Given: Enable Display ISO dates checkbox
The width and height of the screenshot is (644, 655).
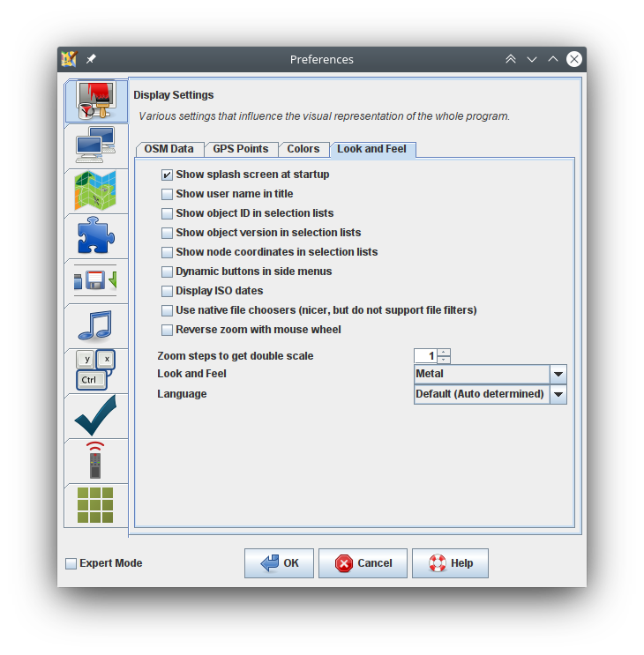Looking at the screenshot, I should point(168,291).
